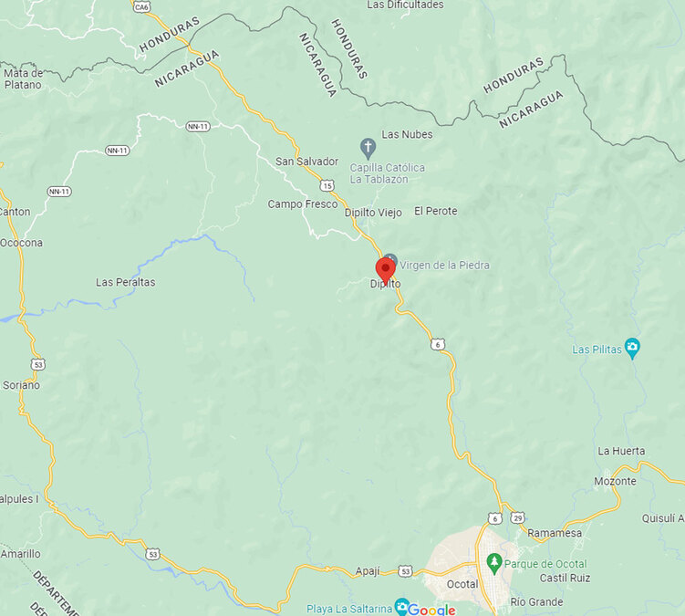The height and width of the screenshot is (616, 685).
Task: Click the route 53 shield near Soriano
Action: [38, 364]
